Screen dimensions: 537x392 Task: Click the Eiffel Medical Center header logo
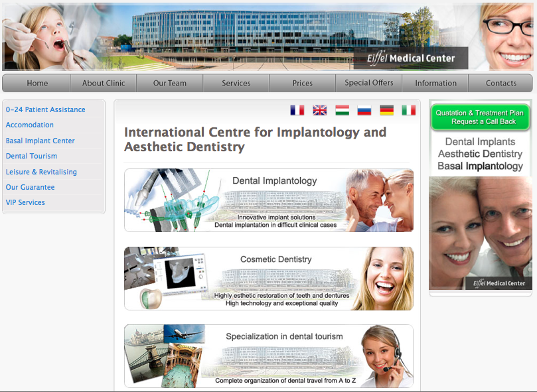411,58
